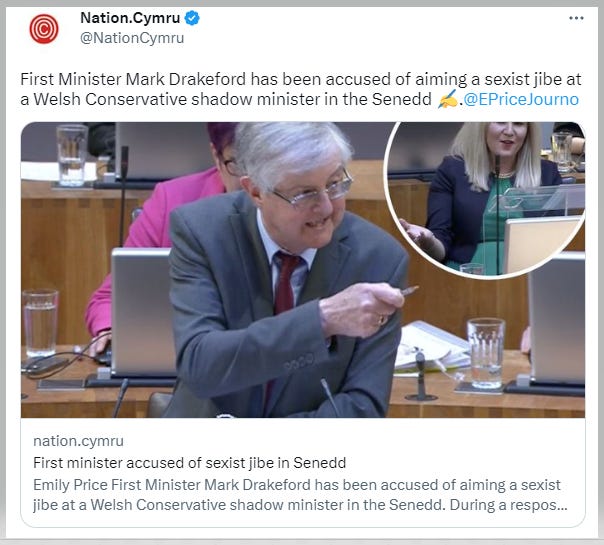Click the Nation.Cymru red logo avatar
The image size is (604, 545).
pos(44,29)
